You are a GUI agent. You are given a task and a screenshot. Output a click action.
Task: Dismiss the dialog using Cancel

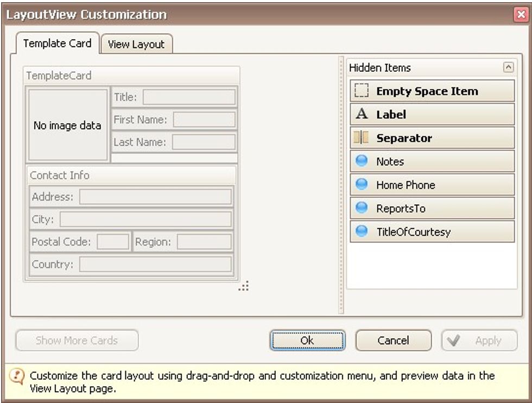point(393,341)
